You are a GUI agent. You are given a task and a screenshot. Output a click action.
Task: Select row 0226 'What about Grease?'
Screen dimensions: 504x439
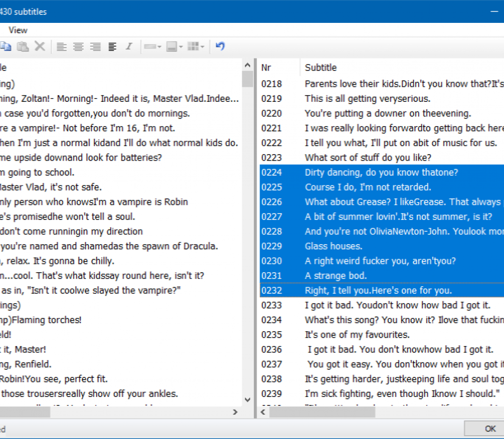[382, 202]
